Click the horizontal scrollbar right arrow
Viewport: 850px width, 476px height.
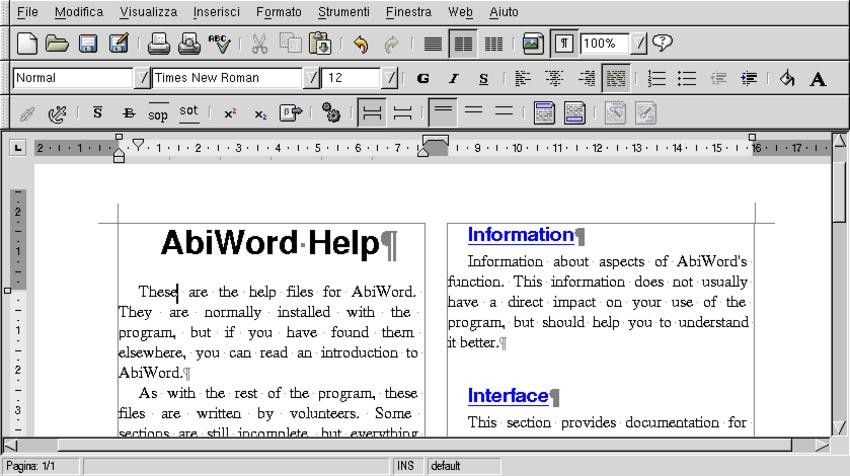point(822,446)
